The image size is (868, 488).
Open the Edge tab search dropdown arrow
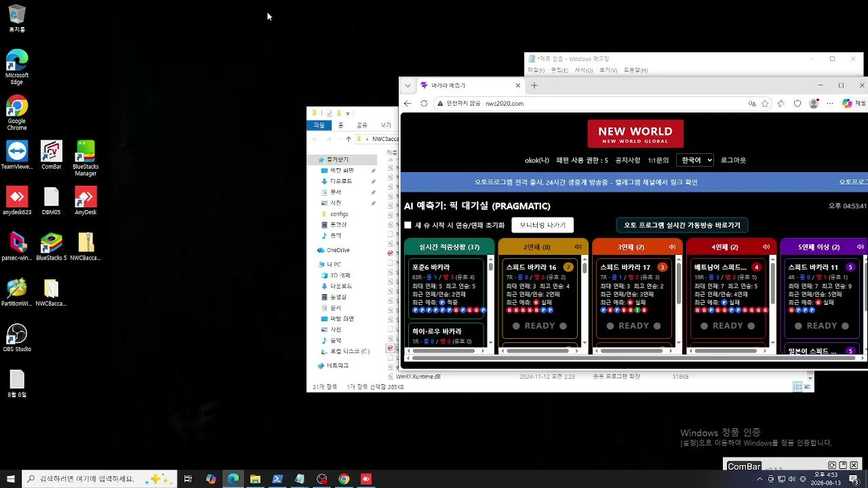(408, 85)
